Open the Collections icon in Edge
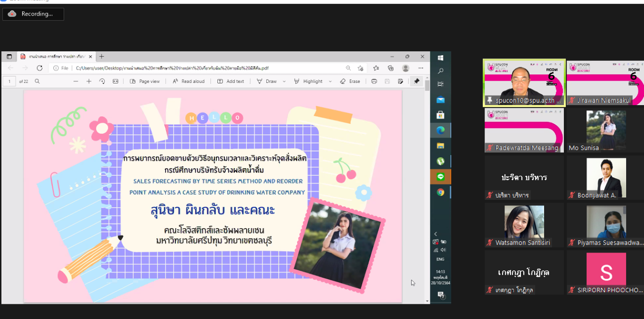Screen dimensions: 644x319 point(391,68)
